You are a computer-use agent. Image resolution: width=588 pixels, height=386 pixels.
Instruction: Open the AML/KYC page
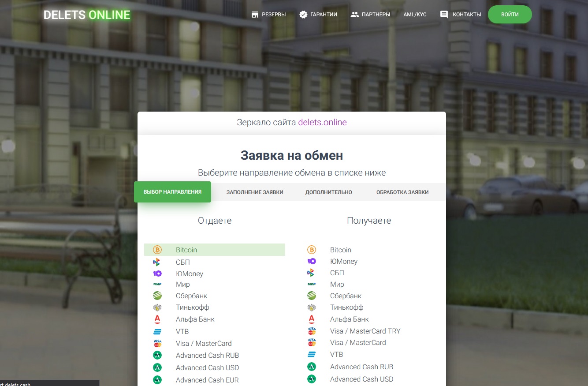point(415,15)
